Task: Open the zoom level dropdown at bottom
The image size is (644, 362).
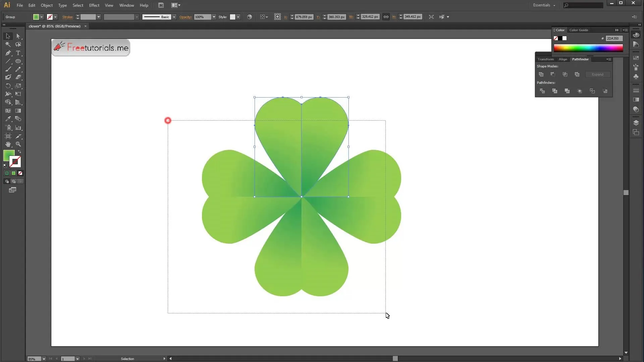Action: click(x=44, y=359)
